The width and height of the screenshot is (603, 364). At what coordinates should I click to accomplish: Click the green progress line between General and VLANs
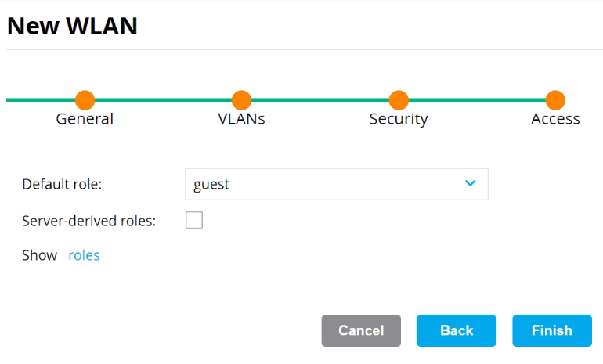(163, 100)
